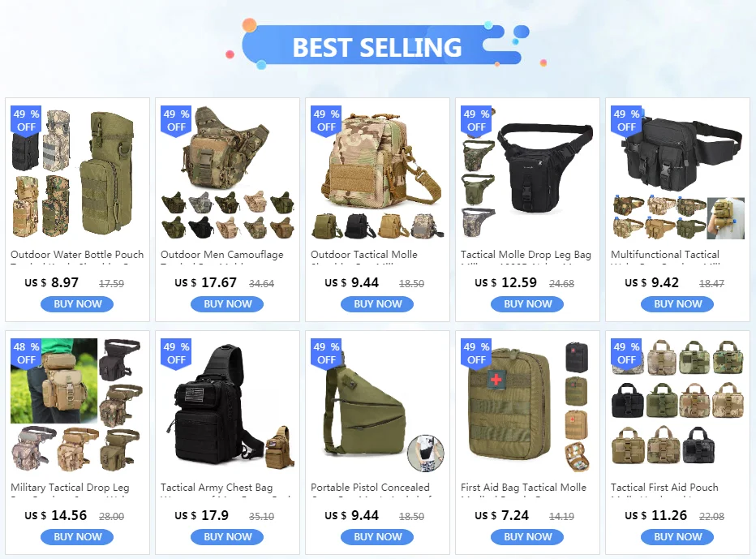Image resolution: width=756 pixels, height=559 pixels.
Task: Click BUY NOW under the 12.59 leg bag
Action: [527, 304]
